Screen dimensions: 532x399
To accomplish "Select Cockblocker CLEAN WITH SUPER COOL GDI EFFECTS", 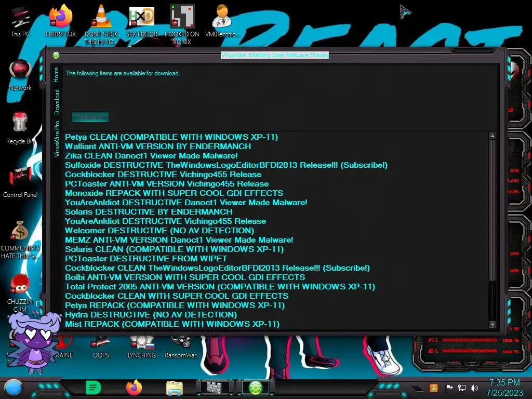I will click(x=177, y=296).
